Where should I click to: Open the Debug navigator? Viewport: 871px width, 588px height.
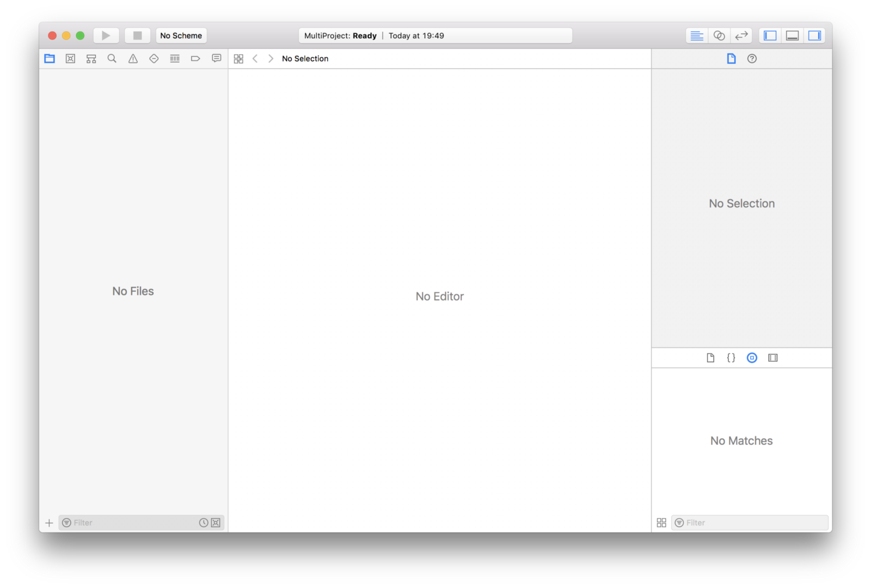(x=175, y=58)
